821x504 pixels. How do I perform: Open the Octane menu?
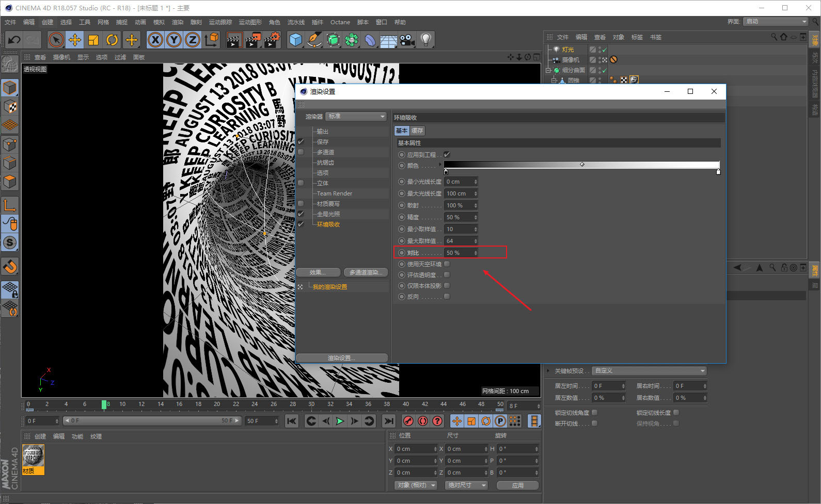(340, 22)
